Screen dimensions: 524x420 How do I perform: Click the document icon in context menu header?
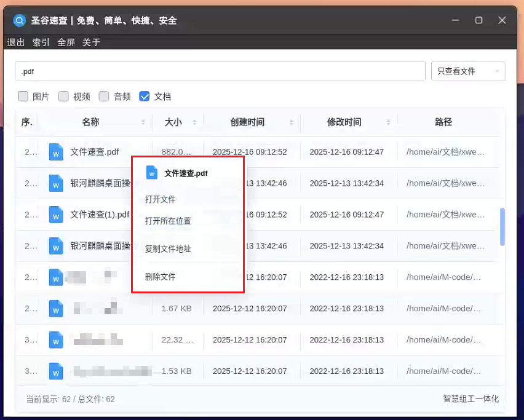click(152, 173)
